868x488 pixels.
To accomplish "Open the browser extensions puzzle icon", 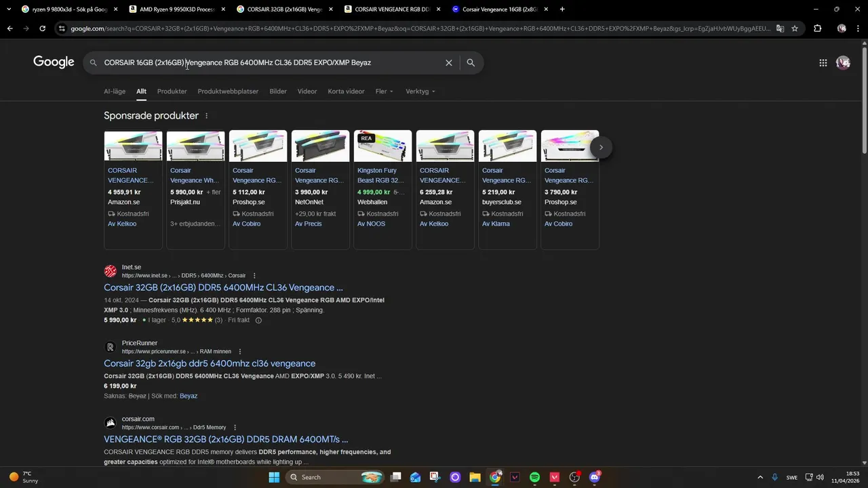I will click(818, 28).
